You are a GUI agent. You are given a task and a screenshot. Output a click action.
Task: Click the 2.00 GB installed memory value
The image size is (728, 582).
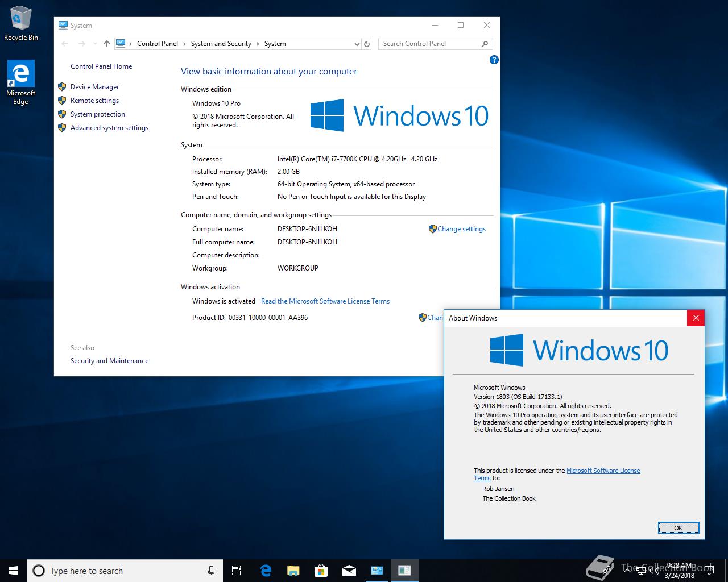(288, 172)
